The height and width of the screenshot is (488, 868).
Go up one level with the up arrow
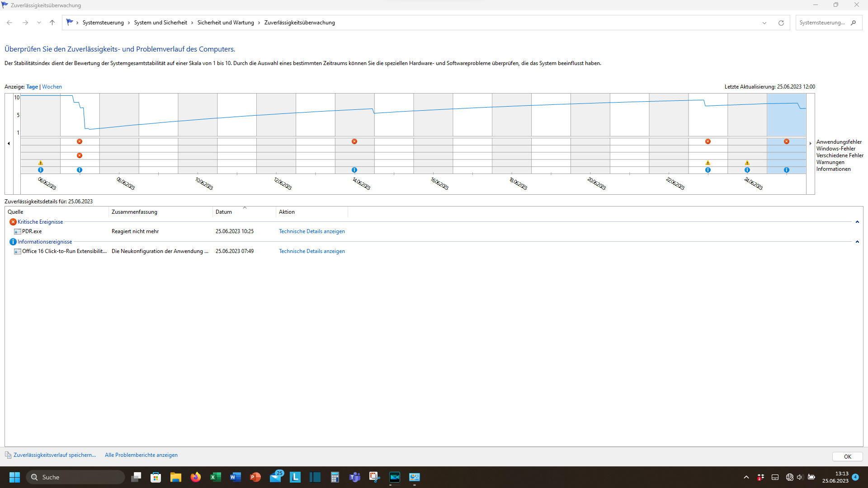tap(52, 23)
